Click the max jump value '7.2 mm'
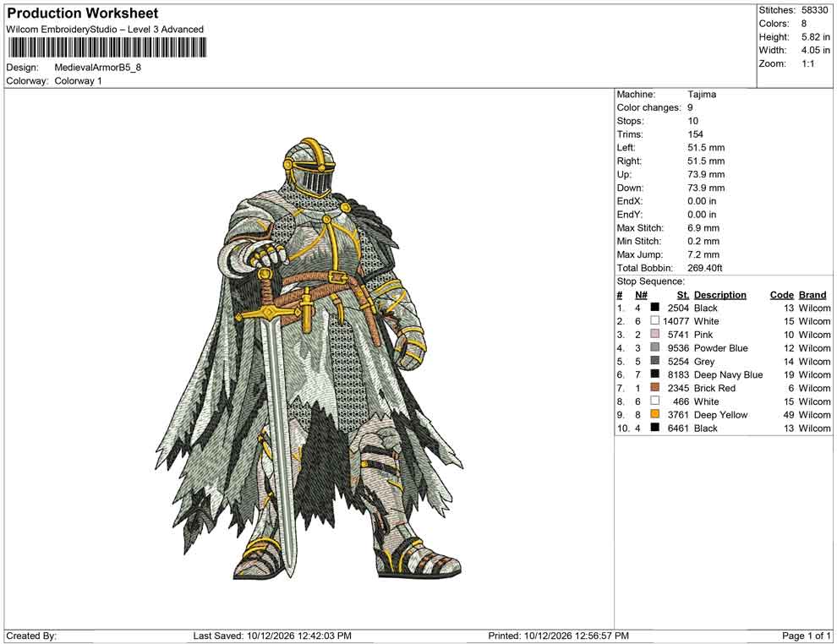Viewport: 837px width, 644px height. (703, 254)
